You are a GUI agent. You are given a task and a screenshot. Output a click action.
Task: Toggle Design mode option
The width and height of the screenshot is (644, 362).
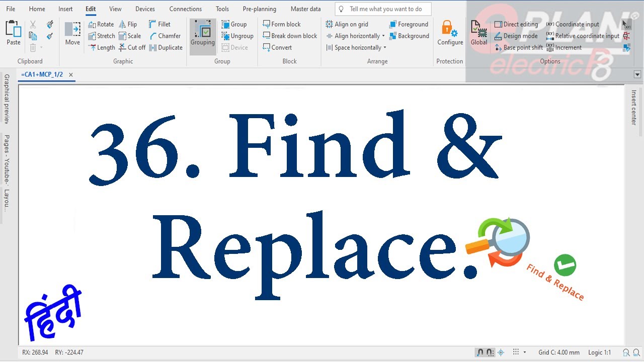pos(516,36)
